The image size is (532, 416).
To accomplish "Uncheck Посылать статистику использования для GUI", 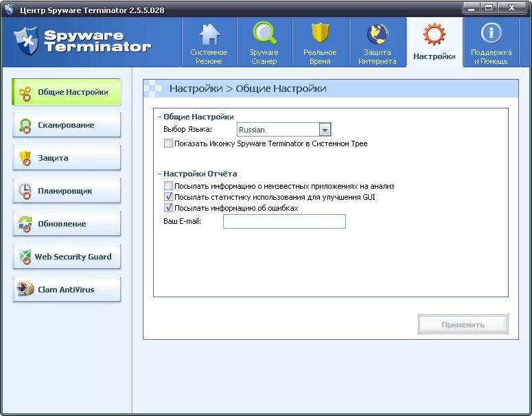I will (x=168, y=197).
